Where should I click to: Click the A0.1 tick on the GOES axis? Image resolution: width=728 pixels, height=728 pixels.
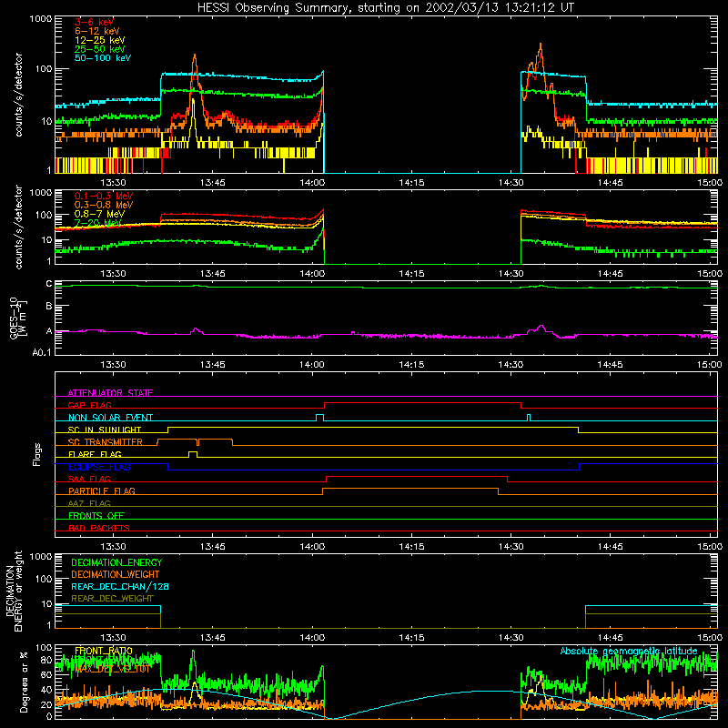42,352
